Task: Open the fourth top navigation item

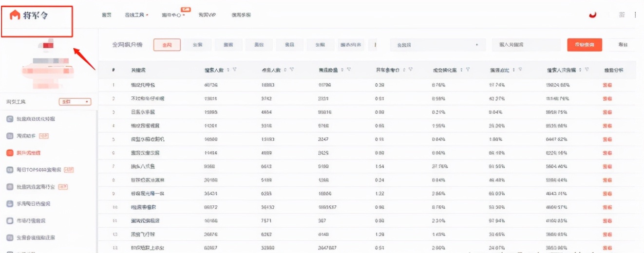Action: [x=207, y=15]
